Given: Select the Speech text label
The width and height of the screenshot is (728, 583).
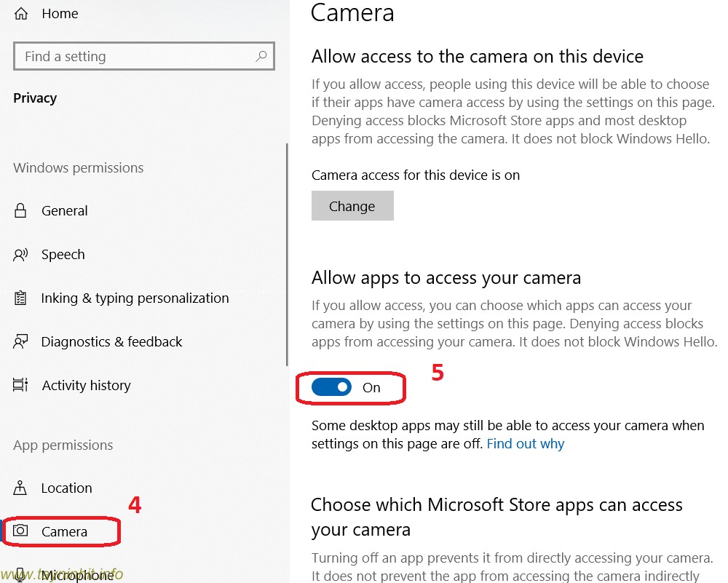Looking at the screenshot, I should click(63, 255).
